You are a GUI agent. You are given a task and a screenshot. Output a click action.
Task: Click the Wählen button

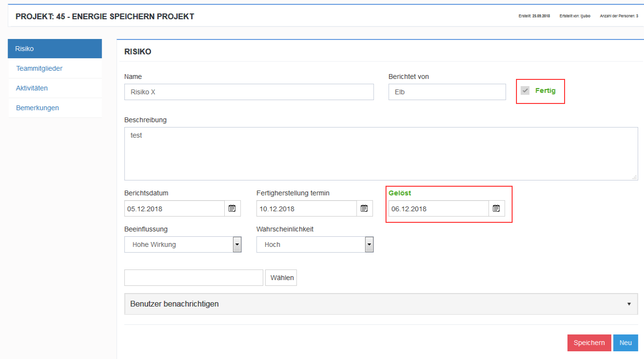click(281, 278)
